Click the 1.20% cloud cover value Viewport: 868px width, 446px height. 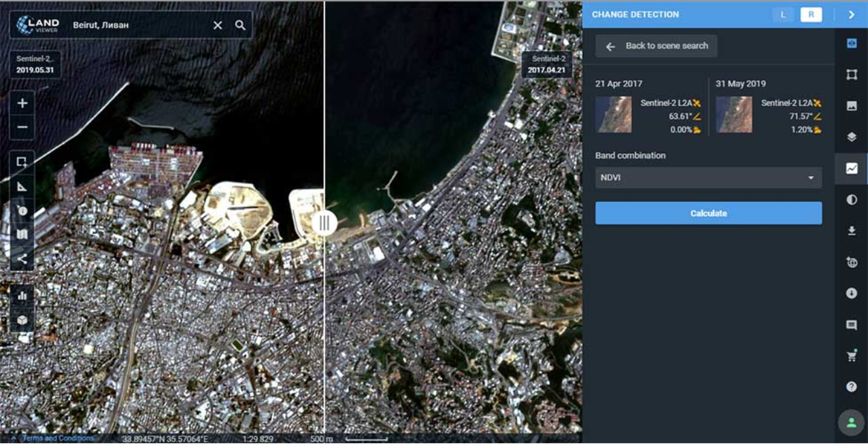(802, 130)
